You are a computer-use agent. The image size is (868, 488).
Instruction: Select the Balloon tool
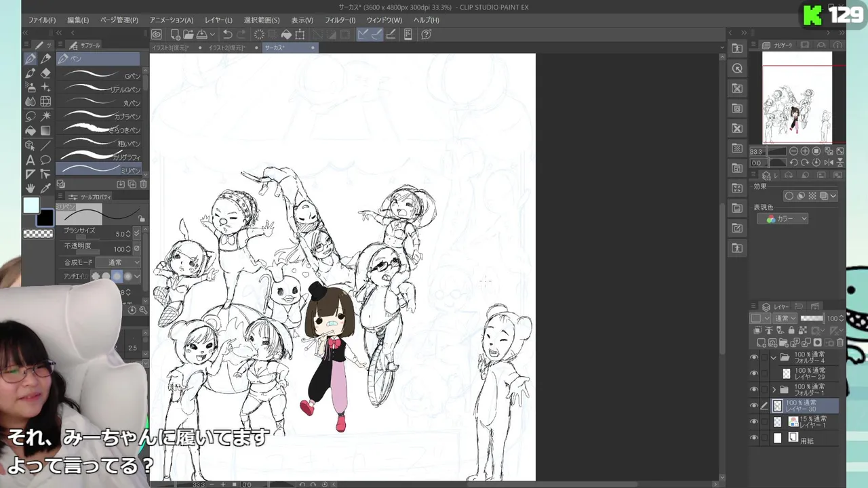[x=45, y=160]
